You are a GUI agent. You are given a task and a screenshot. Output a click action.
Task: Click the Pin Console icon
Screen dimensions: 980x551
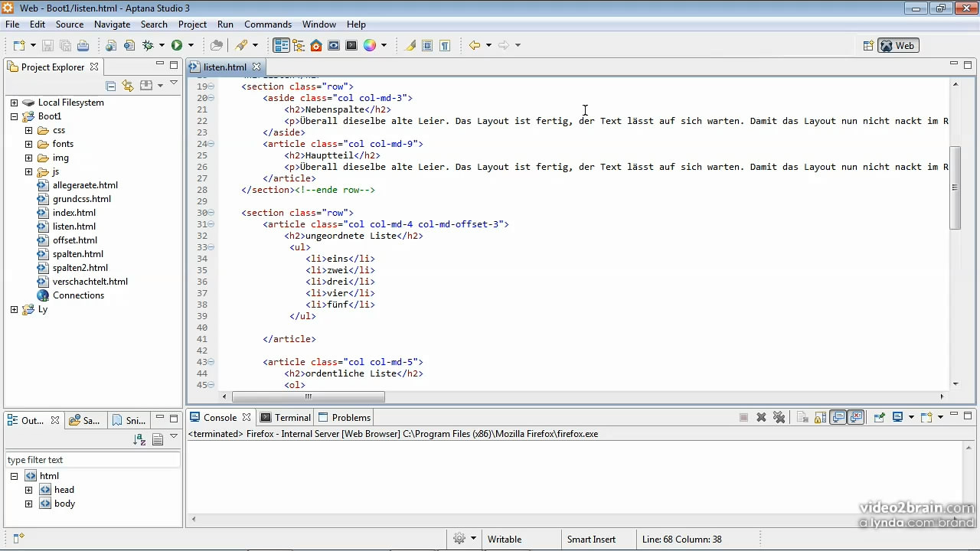pos(879,417)
